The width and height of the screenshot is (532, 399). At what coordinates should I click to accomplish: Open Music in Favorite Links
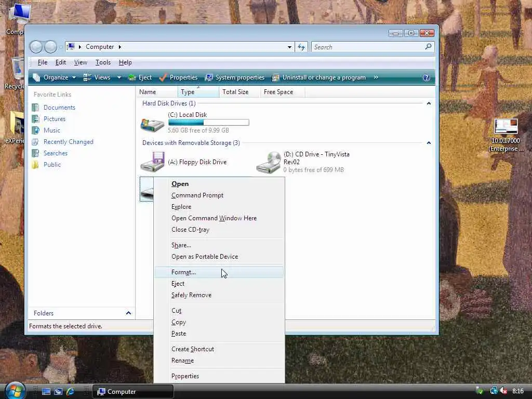click(51, 130)
